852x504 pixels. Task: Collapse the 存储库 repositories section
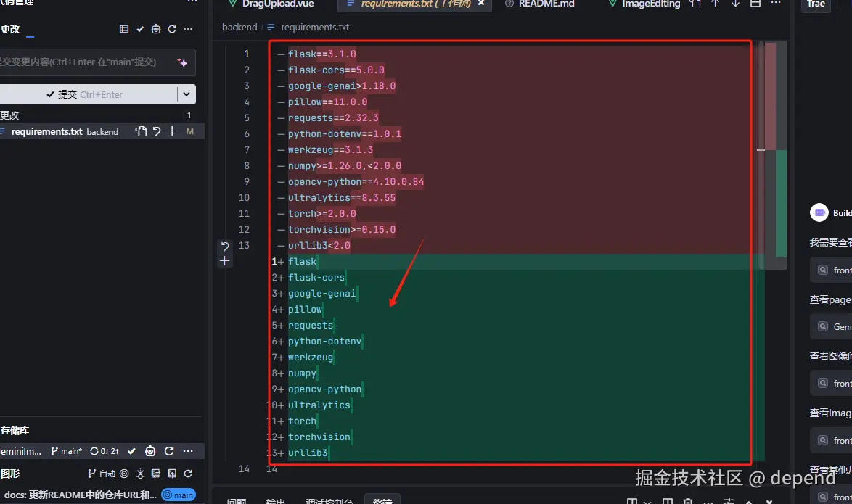click(x=15, y=431)
